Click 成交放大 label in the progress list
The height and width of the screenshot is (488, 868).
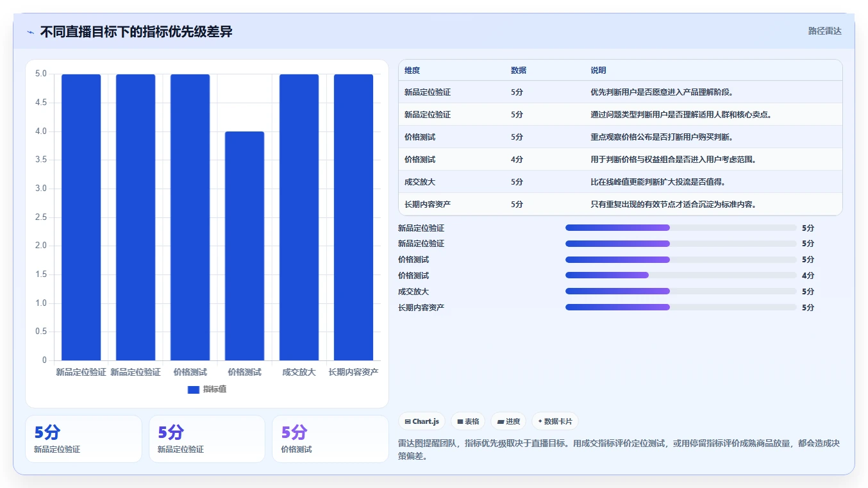pyautogui.click(x=413, y=292)
